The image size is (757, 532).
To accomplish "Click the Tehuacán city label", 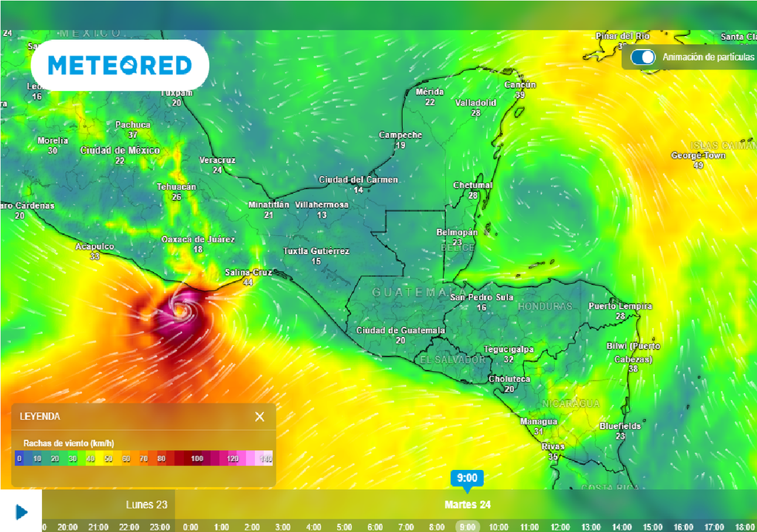I will click(176, 186).
